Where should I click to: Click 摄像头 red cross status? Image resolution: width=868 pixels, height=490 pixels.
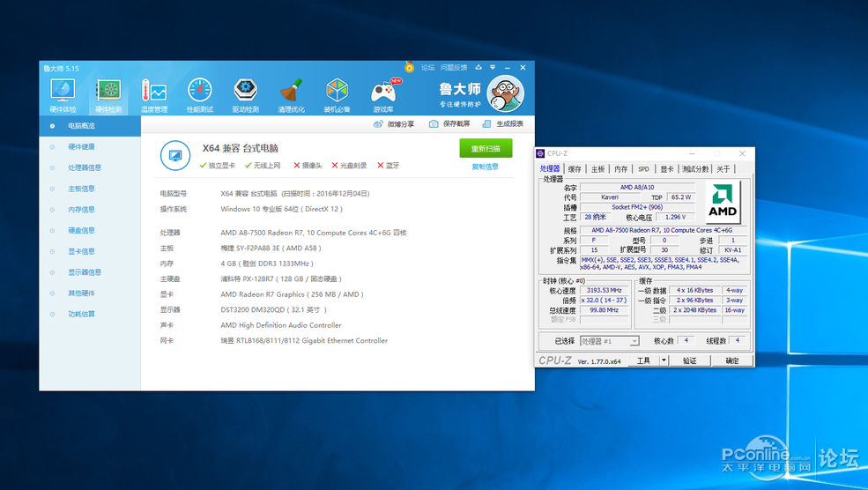(x=308, y=166)
